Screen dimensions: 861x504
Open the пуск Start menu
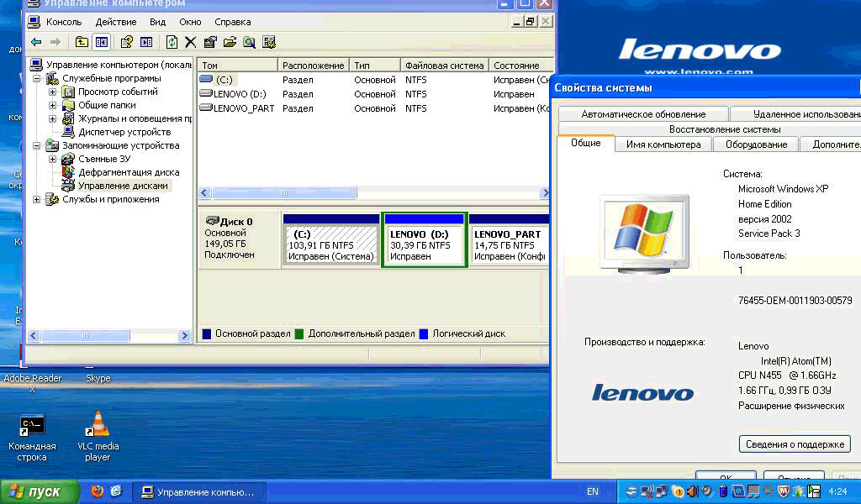(x=40, y=491)
